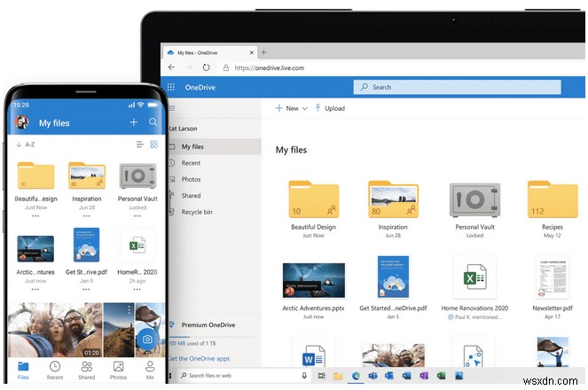Screen dimensions: 588x390
Task: Open overflow dots on phone landscape photo
Action: pyautogui.click(x=129, y=310)
